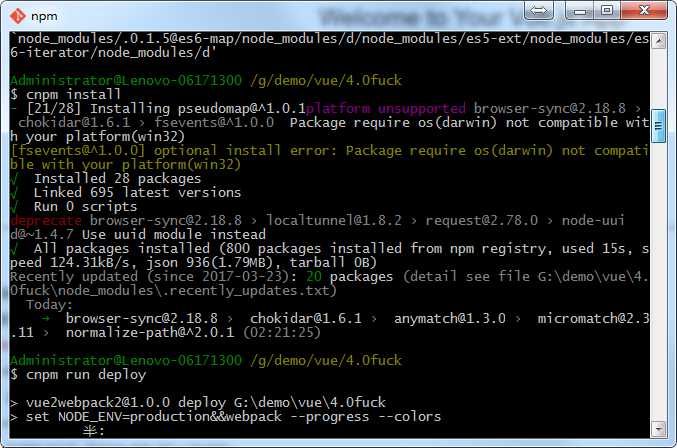The width and height of the screenshot is (677, 448).
Task: Click 'normalize-path@^2.0.1' text
Action: tap(150, 332)
